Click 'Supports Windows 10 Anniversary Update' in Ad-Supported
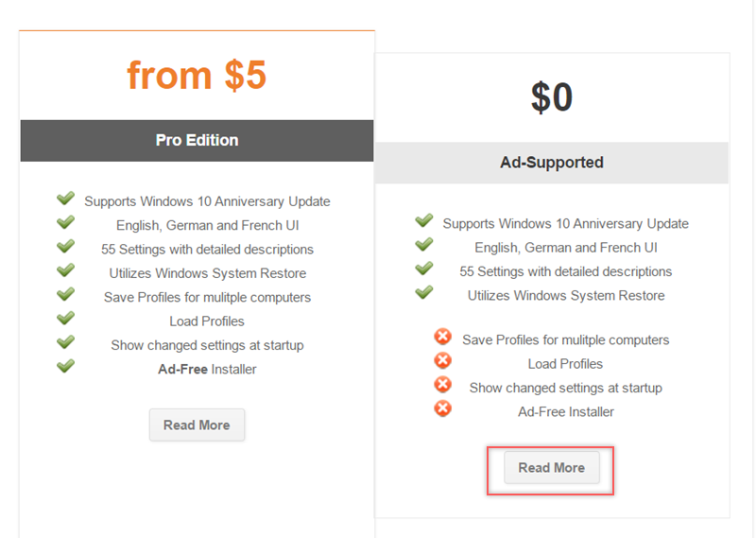Viewport: 756px width, 538px height. 565,224
